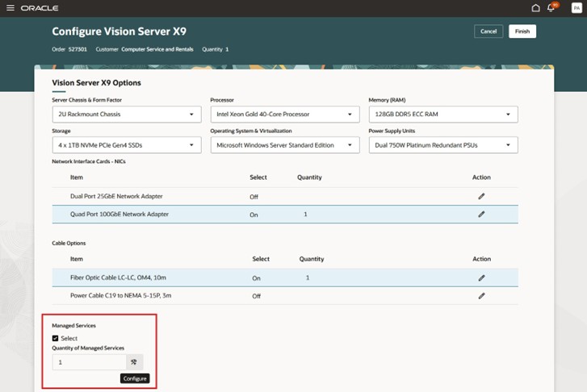The width and height of the screenshot is (587, 392).
Task: Open the Memory (RAM) dropdown
Action: click(x=443, y=115)
